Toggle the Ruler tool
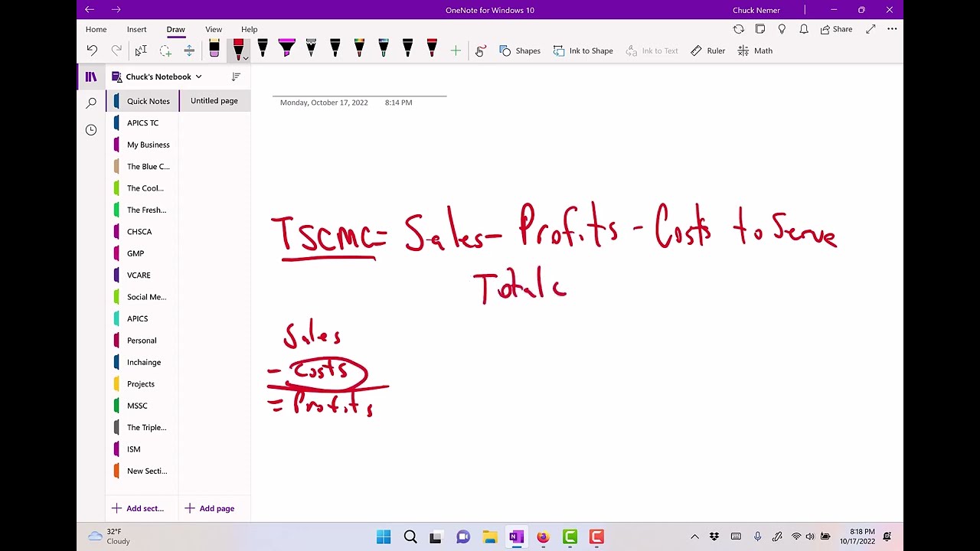The image size is (980, 551). (x=707, y=51)
